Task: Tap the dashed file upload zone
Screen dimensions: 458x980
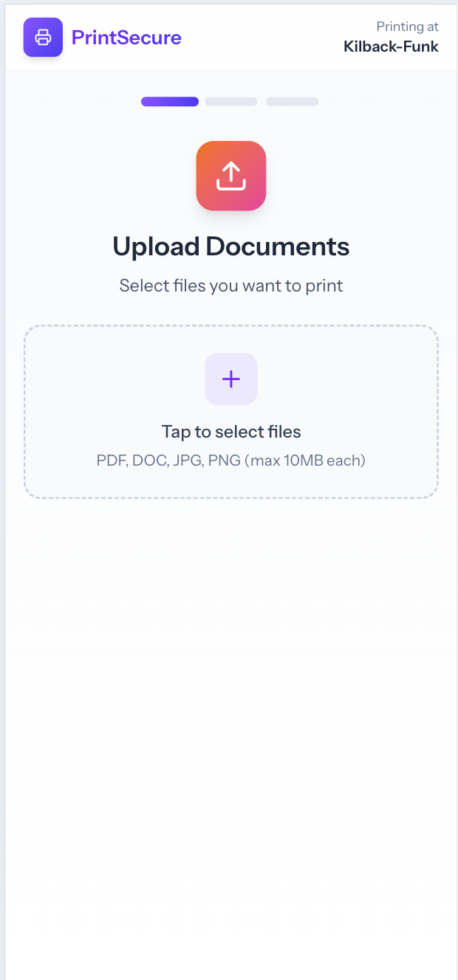Action: pyautogui.click(x=231, y=412)
